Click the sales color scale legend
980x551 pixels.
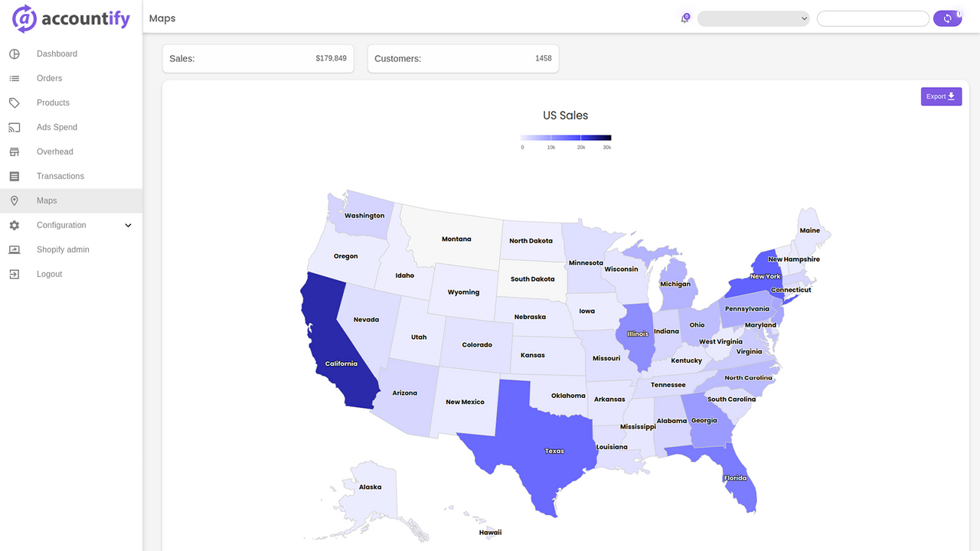(x=565, y=139)
